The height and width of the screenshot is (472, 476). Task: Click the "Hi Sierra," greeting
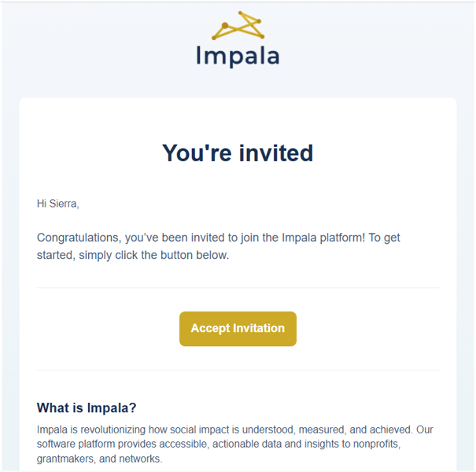click(58, 204)
